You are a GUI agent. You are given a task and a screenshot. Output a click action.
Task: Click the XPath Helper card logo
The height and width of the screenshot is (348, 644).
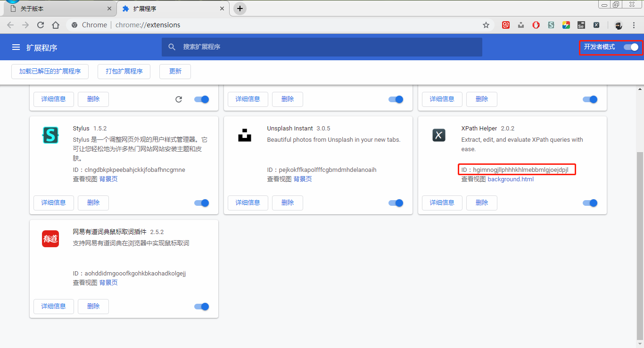pyautogui.click(x=439, y=136)
